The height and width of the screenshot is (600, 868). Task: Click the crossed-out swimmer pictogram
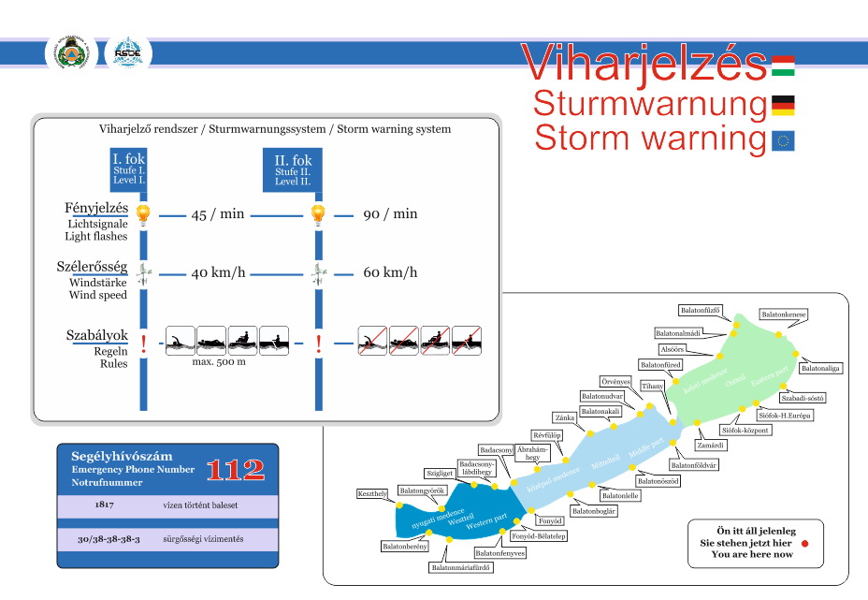(x=372, y=341)
